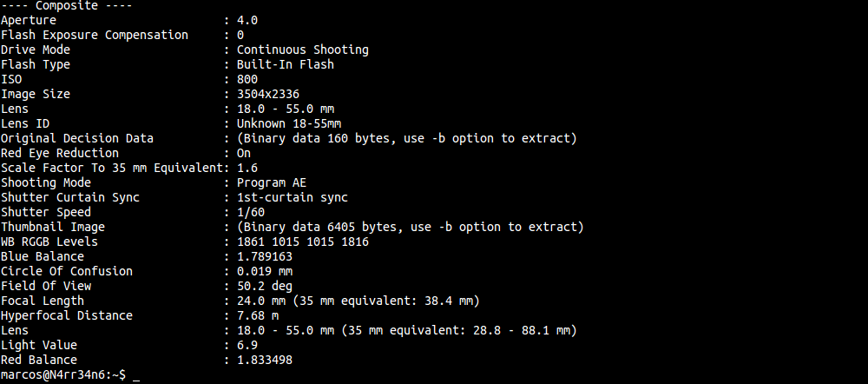
Task: Click the Hyperfocal Distance 7.68 m value
Action: point(254,315)
